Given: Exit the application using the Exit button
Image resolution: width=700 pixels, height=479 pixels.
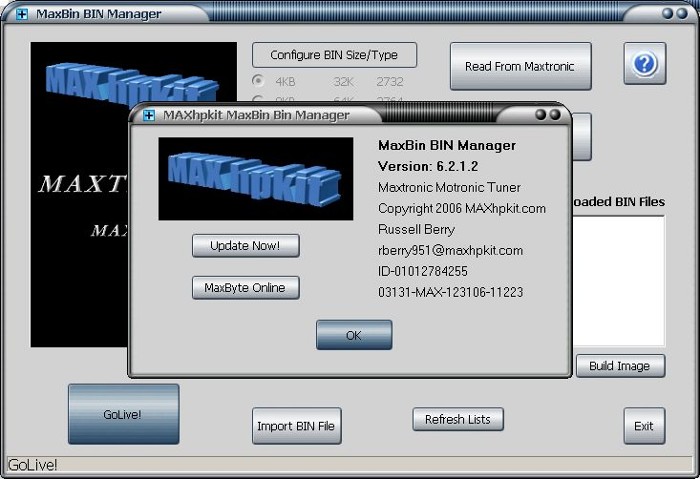Looking at the screenshot, I should pyautogui.click(x=644, y=426).
